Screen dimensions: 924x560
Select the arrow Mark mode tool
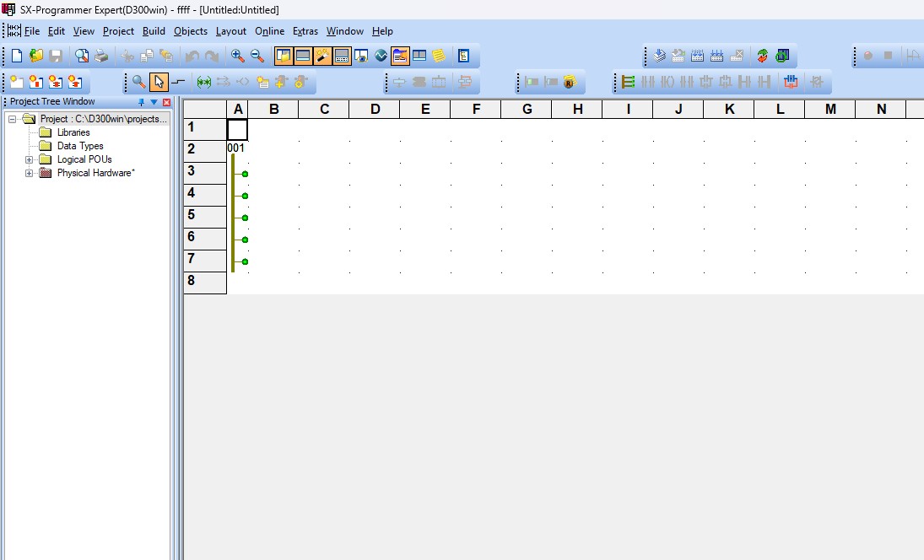pyautogui.click(x=159, y=82)
